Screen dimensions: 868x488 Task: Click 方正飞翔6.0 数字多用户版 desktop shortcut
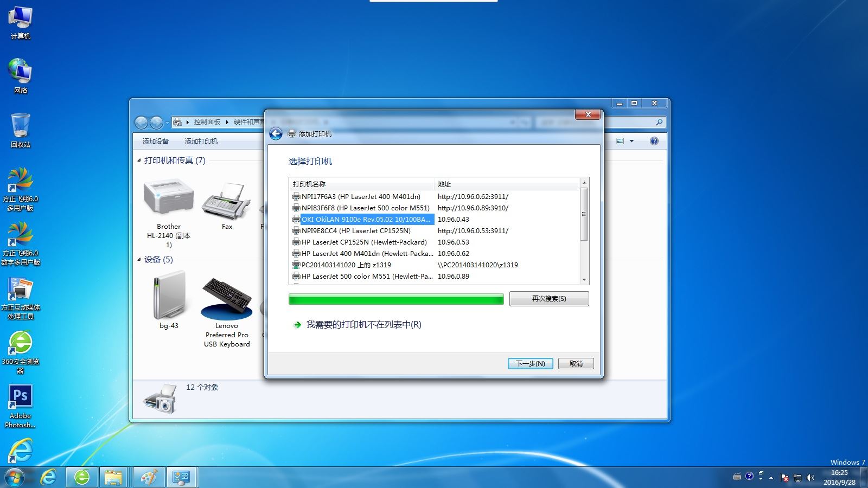20,243
